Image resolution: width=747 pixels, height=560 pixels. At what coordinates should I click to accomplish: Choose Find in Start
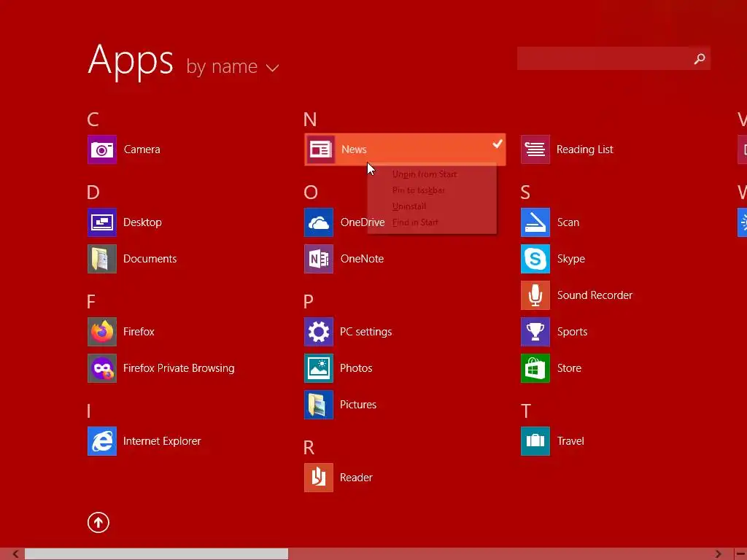coord(415,222)
